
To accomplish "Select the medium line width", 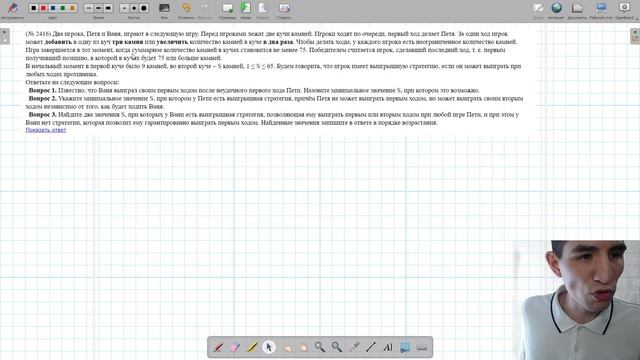I will [98, 8].
